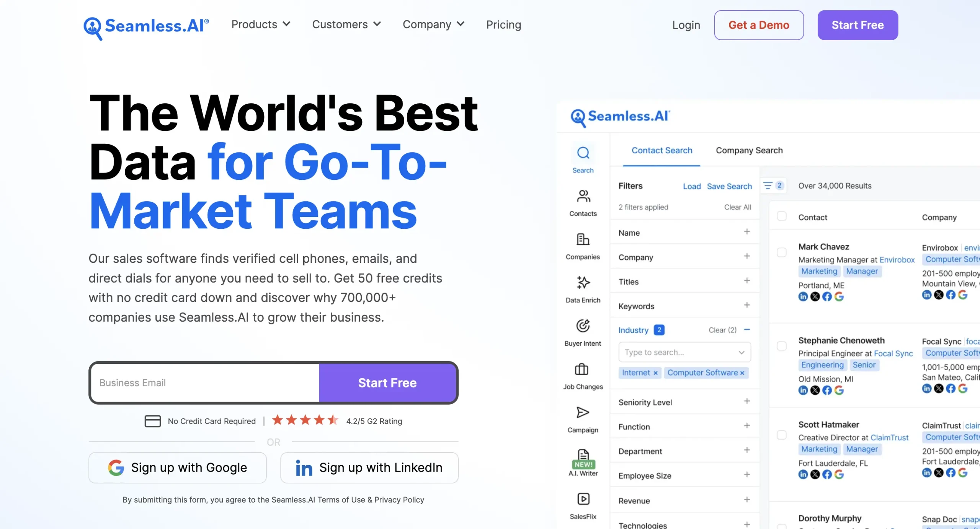Open Stephanie Chenoweth's Facebook icon
980x529 pixels.
[x=827, y=390]
